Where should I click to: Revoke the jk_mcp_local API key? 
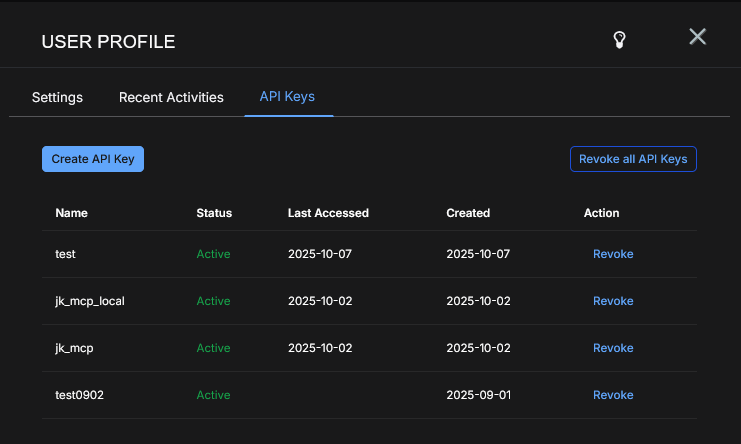[x=613, y=301]
